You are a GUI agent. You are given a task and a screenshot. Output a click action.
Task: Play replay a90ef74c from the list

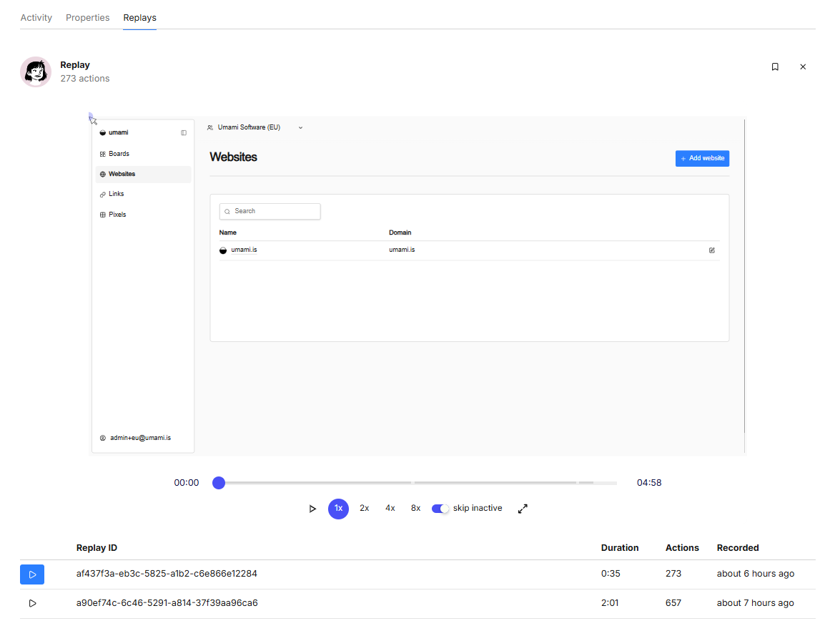[32, 604]
